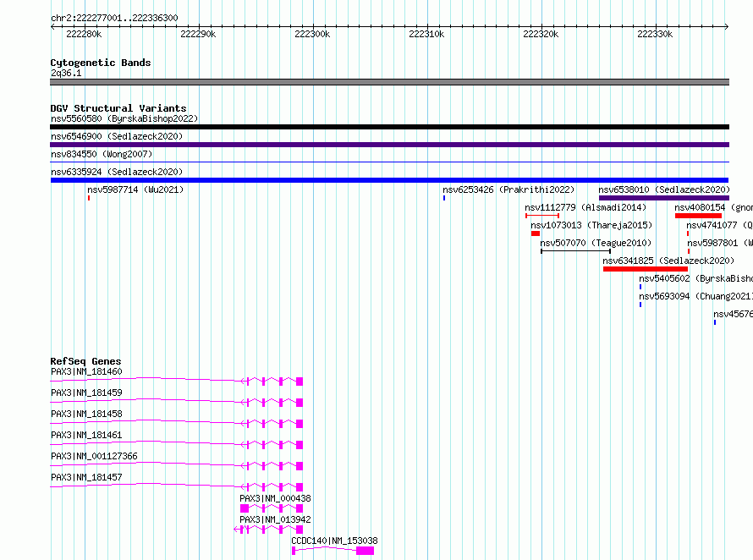Viewport: 753px width, 560px height.
Task: Open nsv4741077 variant label
Action: (719, 225)
